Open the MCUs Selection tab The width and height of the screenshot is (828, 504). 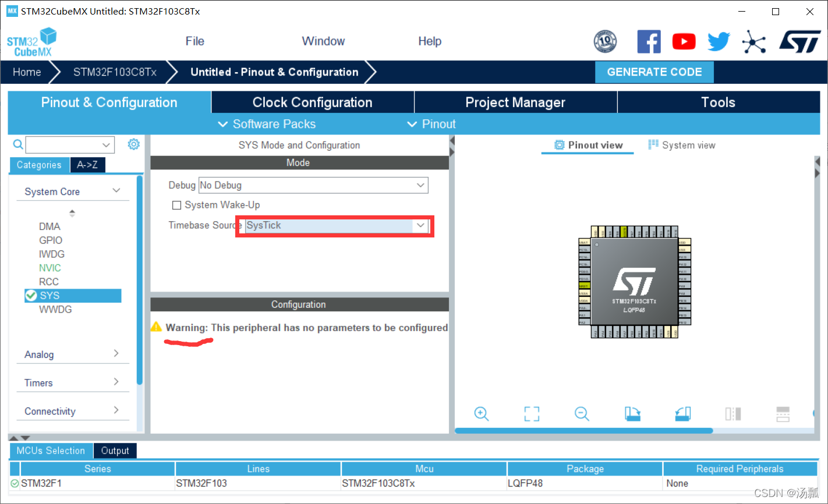[51, 450]
